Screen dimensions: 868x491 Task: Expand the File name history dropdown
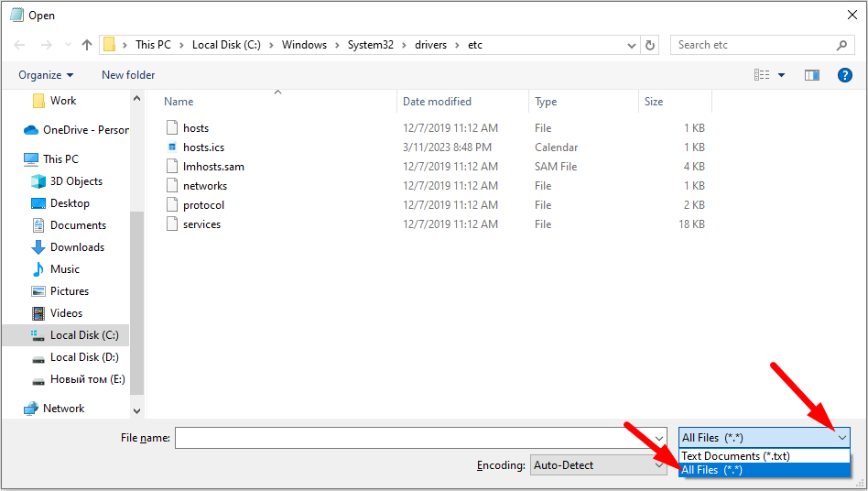tap(659, 438)
